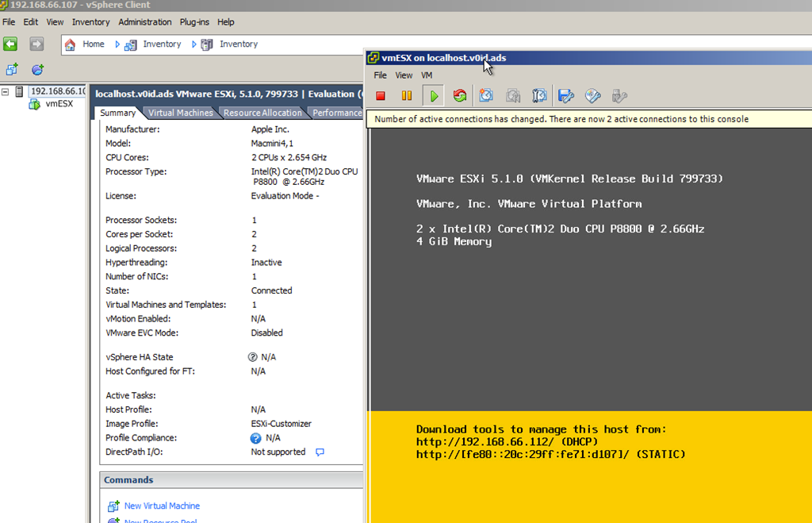
Task: Click the green back navigation arrow
Action: [10, 44]
